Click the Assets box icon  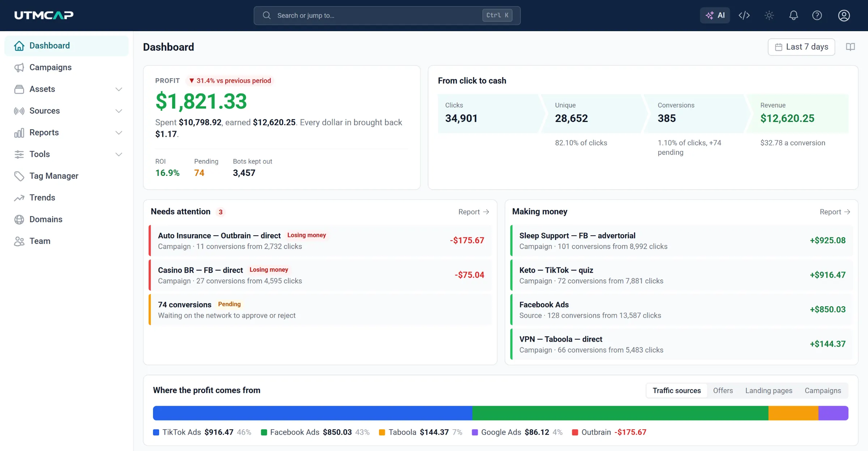point(19,89)
